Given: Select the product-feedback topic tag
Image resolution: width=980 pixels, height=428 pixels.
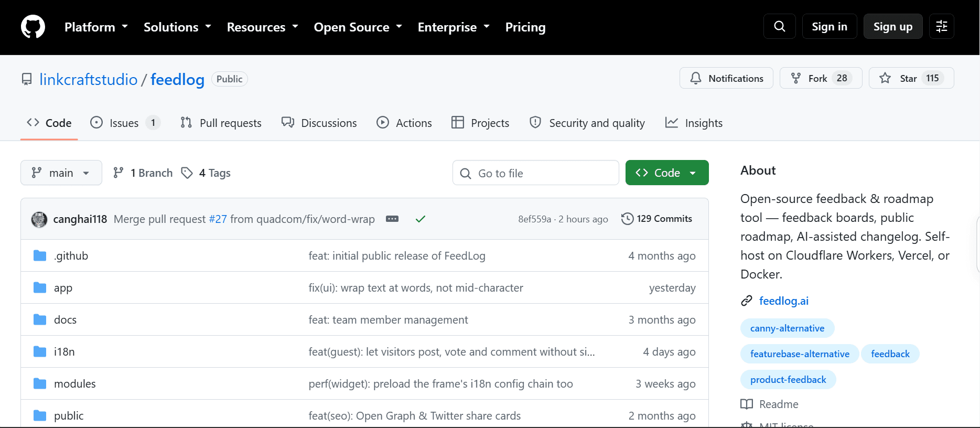Looking at the screenshot, I should [788, 379].
